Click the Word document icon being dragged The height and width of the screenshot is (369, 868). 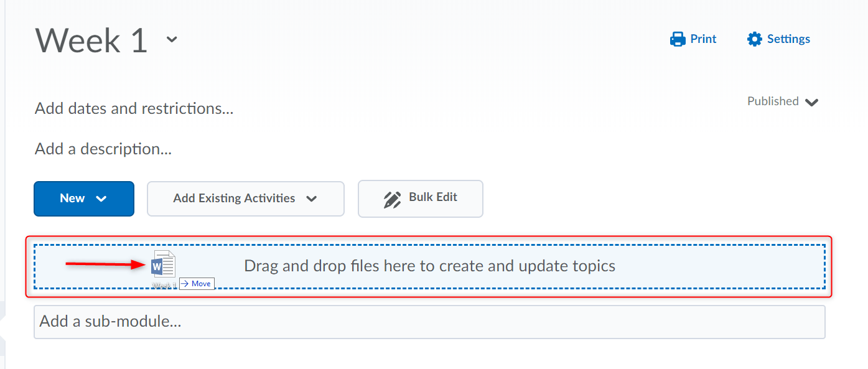[164, 266]
